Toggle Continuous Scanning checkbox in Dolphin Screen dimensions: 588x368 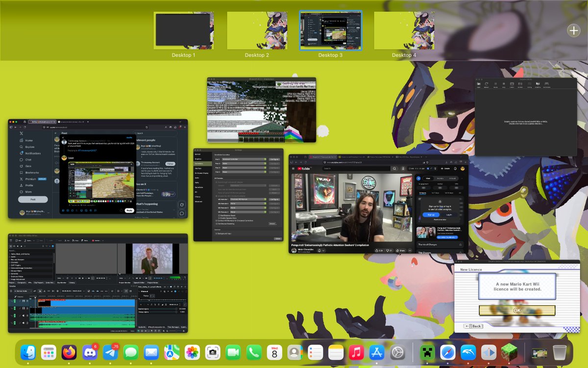(x=216, y=223)
